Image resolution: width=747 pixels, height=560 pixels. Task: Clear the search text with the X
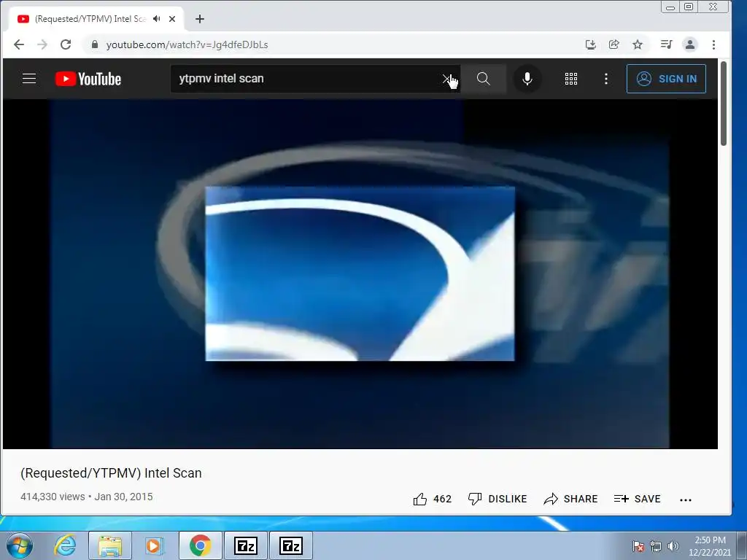(x=446, y=79)
